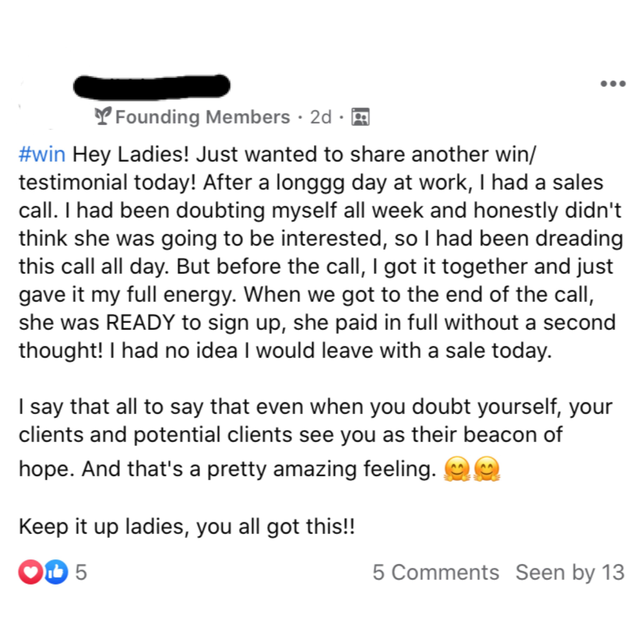Click the "Keep it up ladies" closing line

187,527
